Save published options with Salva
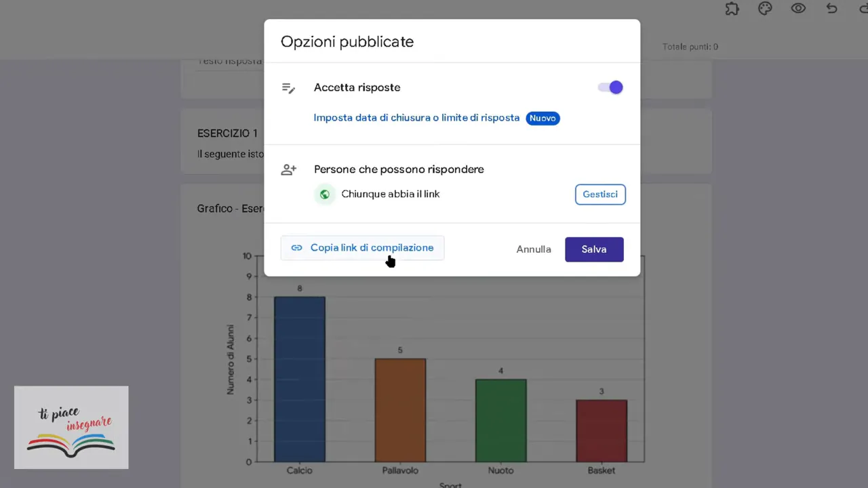 (x=594, y=249)
